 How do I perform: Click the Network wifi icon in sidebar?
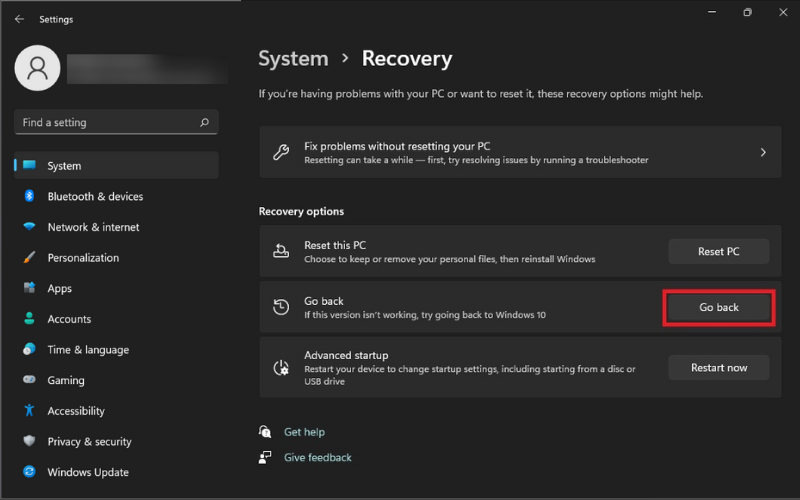tap(29, 227)
